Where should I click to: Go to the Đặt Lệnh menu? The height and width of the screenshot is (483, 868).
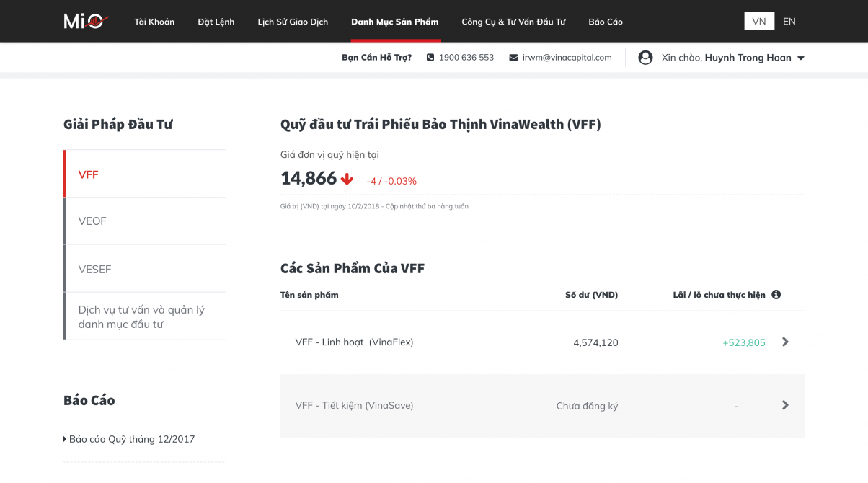click(x=216, y=22)
